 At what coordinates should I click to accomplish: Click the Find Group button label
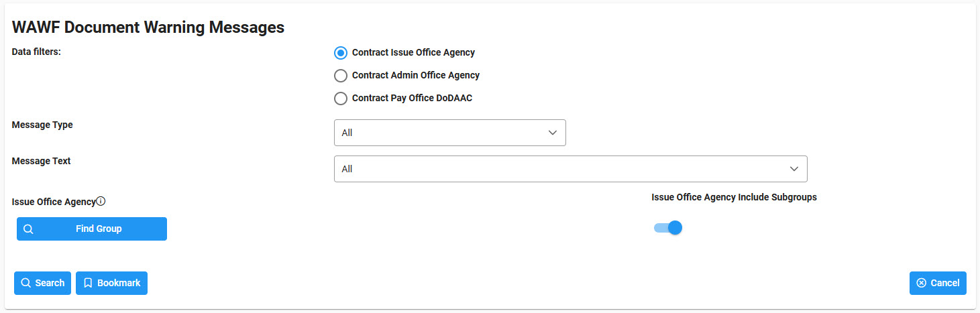[99, 229]
